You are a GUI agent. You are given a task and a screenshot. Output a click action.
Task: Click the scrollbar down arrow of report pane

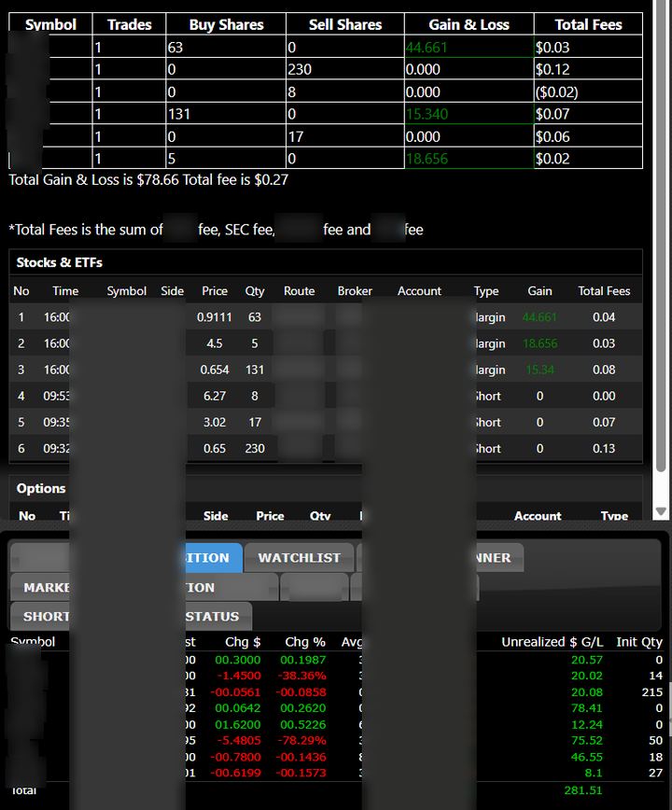[661, 510]
